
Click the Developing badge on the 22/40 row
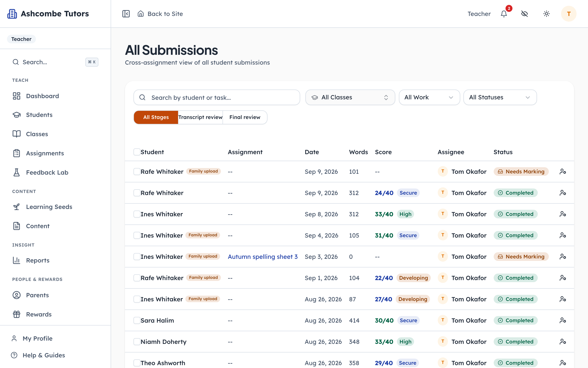click(413, 278)
